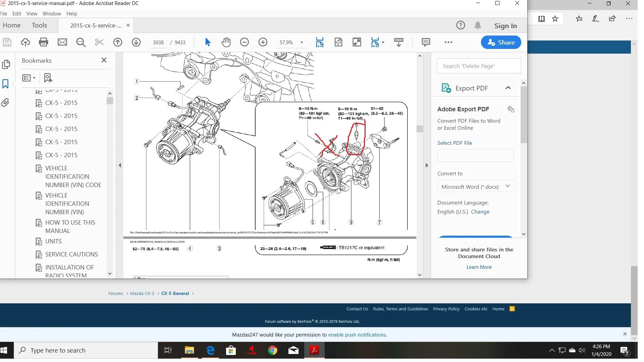Go to previous page with up arrow

tap(118, 42)
